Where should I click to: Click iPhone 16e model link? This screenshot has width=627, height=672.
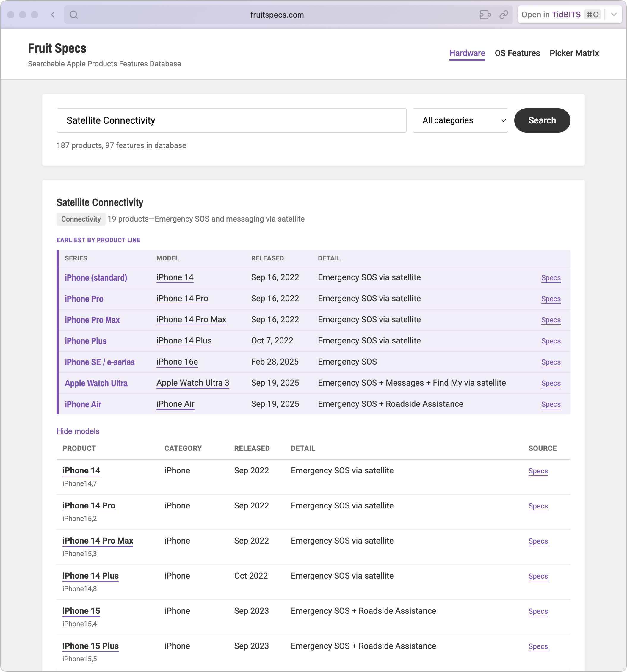click(177, 362)
